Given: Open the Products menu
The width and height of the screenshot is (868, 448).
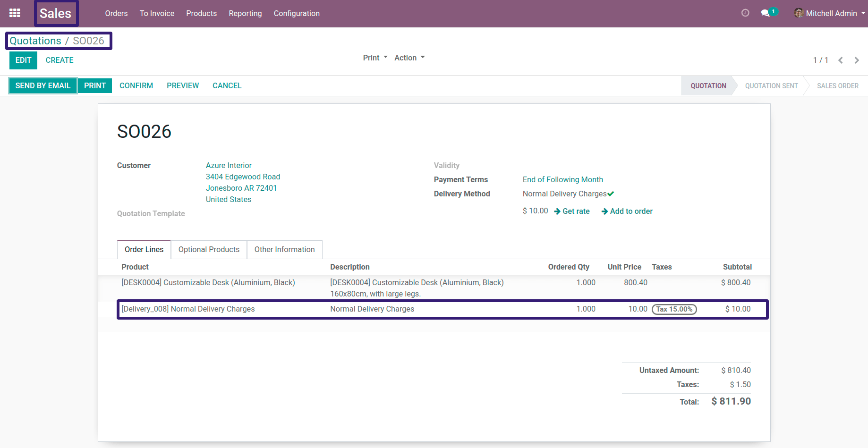Looking at the screenshot, I should (x=201, y=13).
